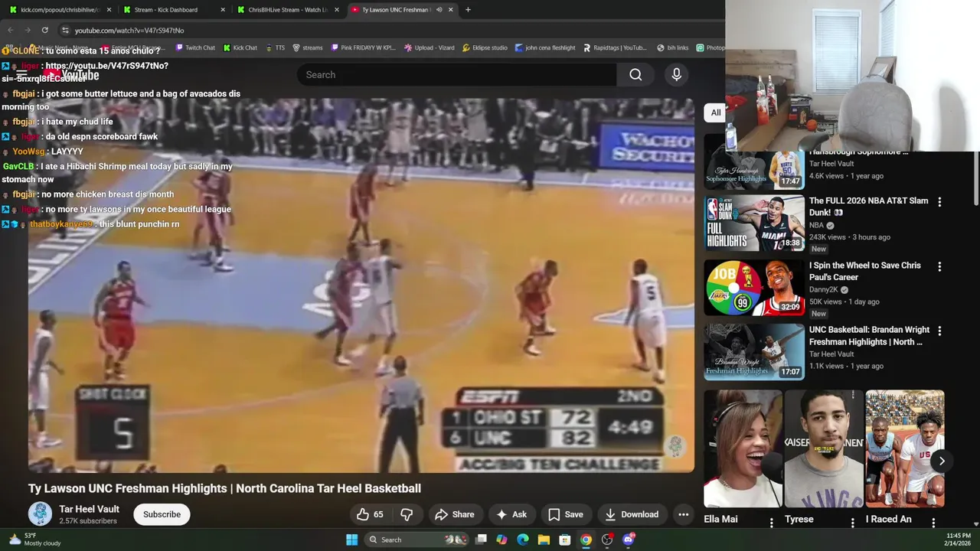Switch to Google Chrome in the taskbar

[586, 540]
